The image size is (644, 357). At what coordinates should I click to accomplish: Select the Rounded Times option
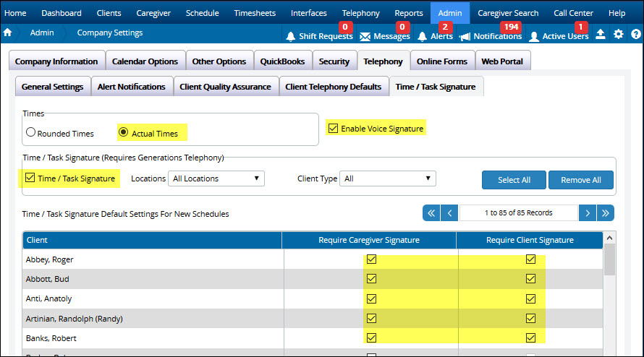click(31, 132)
